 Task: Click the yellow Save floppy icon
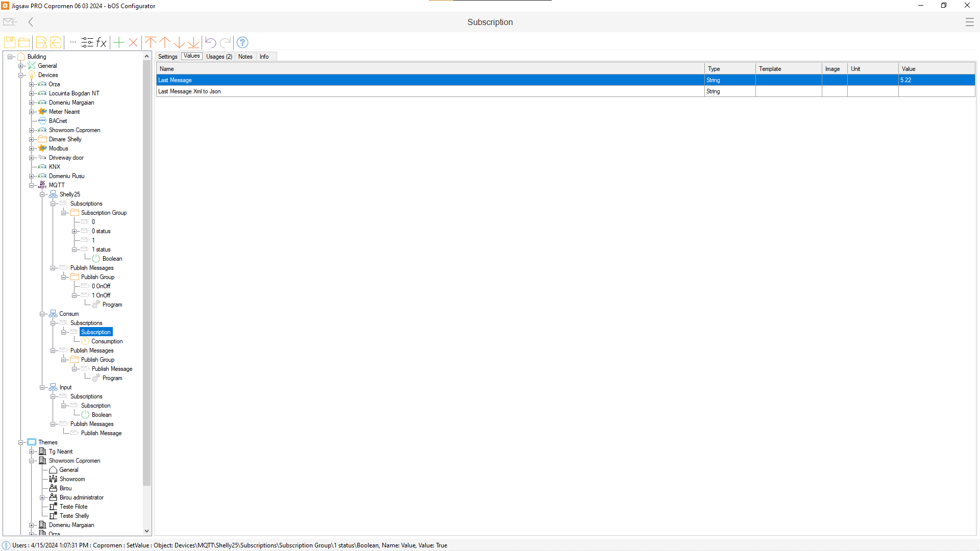tap(10, 42)
